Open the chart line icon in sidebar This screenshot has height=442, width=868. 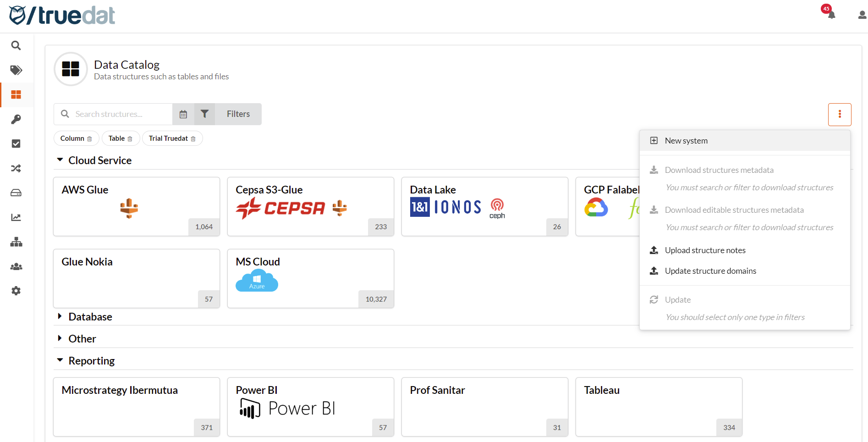point(16,217)
